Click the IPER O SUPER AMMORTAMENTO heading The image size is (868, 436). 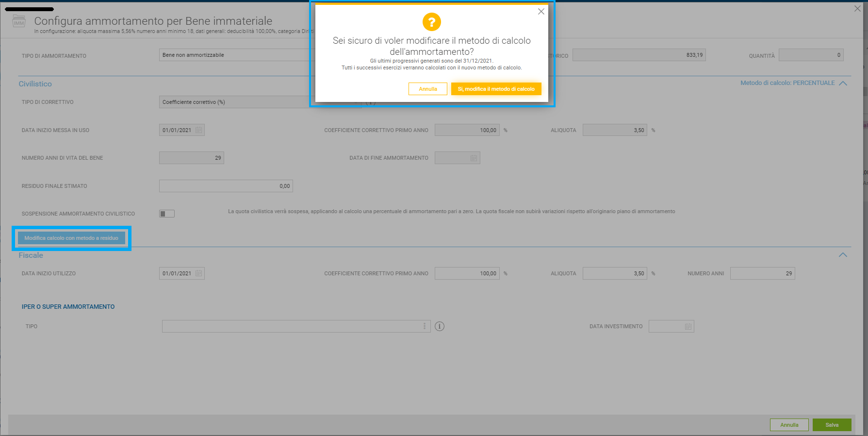coord(68,307)
